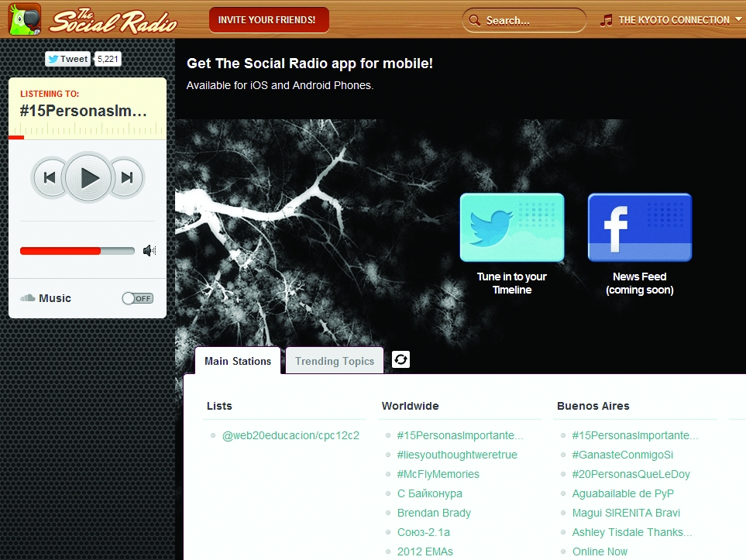
Task: Select the Aguabailable de PyP station
Action: pos(623,493)
